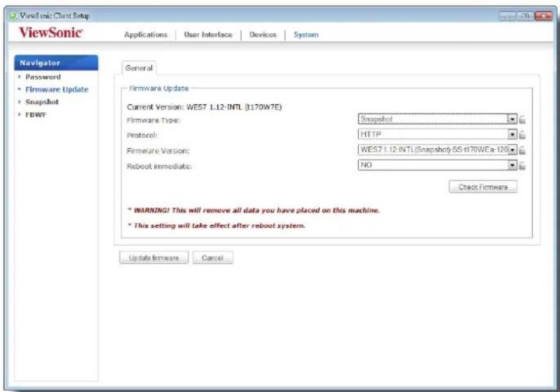The image size is (560, 392).
Task: Click the Firmware Type label
Action: pos(153,120)
